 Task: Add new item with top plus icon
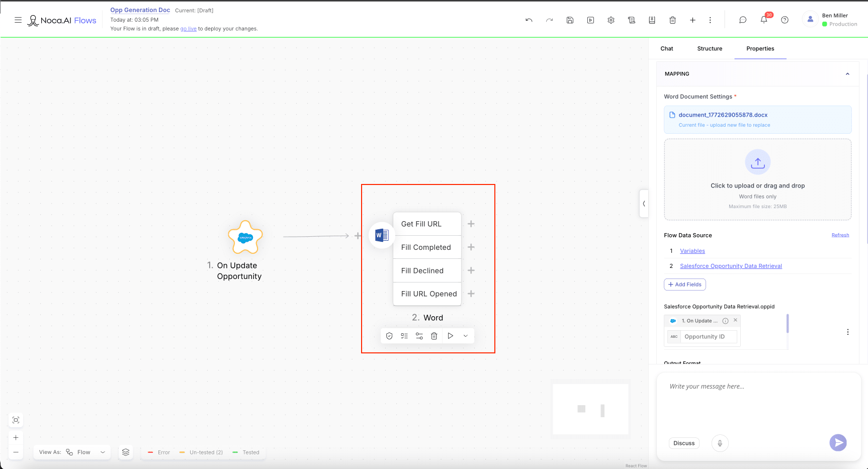pyautogui.click(x=693, y=20)
